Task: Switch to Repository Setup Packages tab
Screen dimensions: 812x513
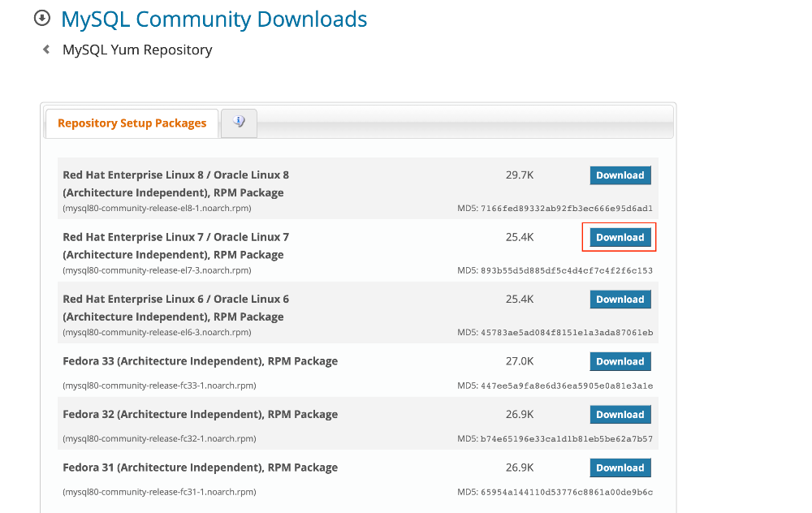Action: tap(132, 123)
